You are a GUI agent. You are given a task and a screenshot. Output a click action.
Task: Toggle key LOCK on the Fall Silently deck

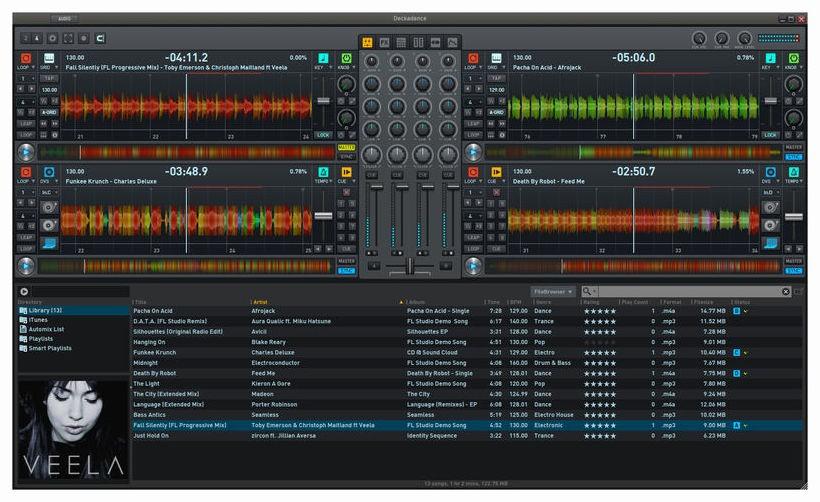[x=323, y=135]
